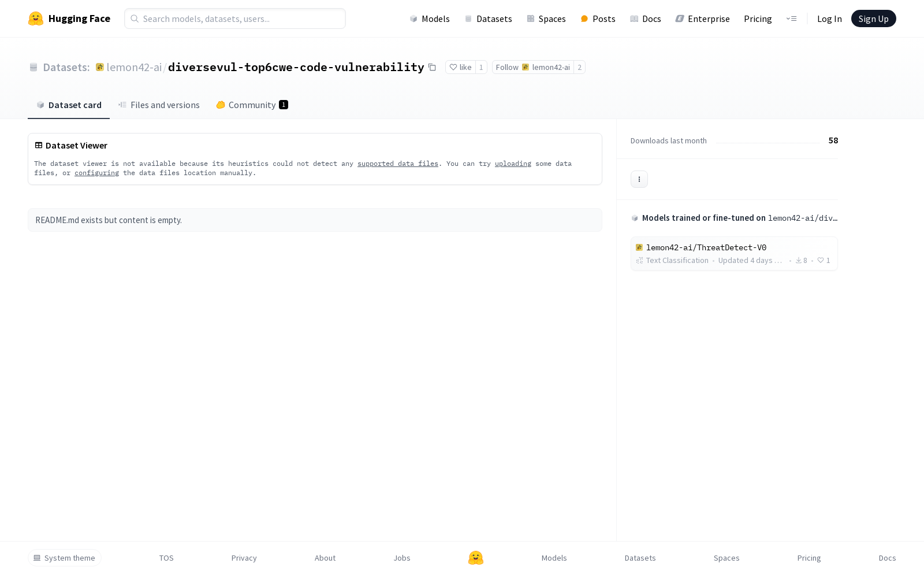The image size is (924, 578).
Task: Like the dataset with heart button
Action: tap(460, 67)
